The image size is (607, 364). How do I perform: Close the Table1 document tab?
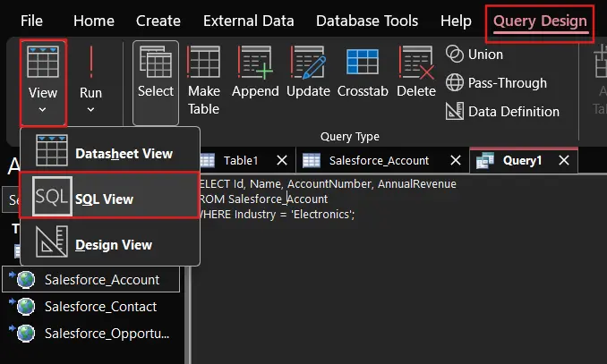pos(282,160)
